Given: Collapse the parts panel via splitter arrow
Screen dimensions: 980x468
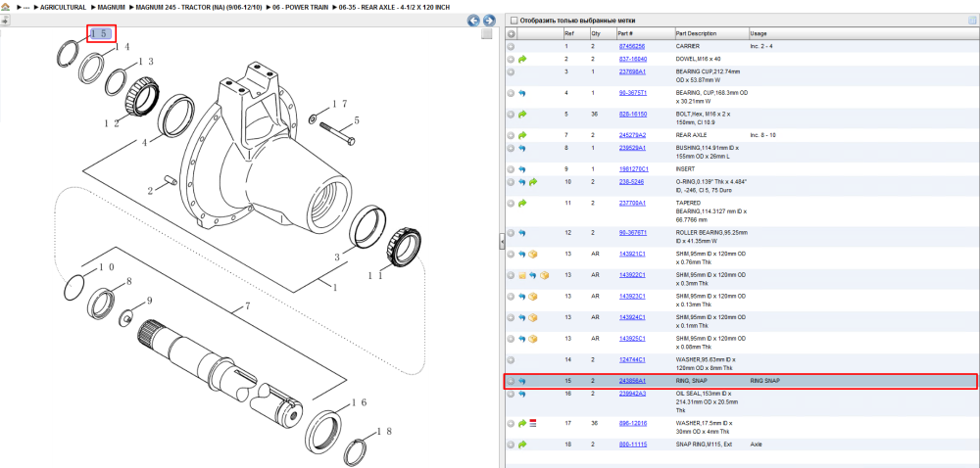Looking at the screenshot, I should 501,242.
